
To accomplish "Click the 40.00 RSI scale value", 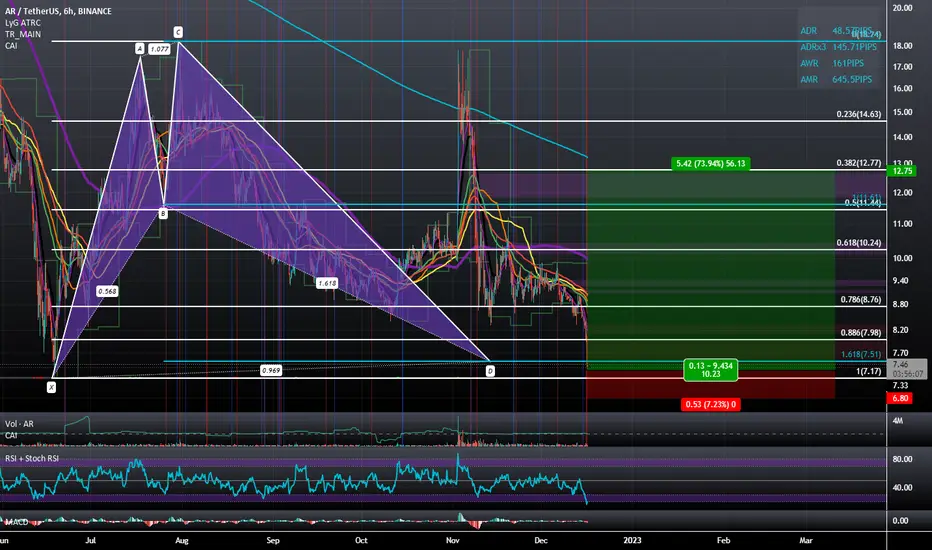I will (x=902, y=487).
